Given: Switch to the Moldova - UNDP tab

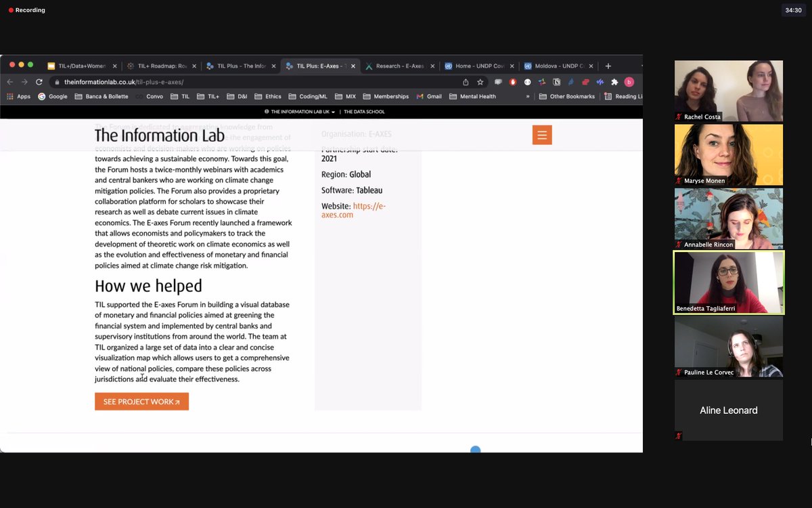Looking at the screenshot, I should pyautogui.click(x=559, y=66).
